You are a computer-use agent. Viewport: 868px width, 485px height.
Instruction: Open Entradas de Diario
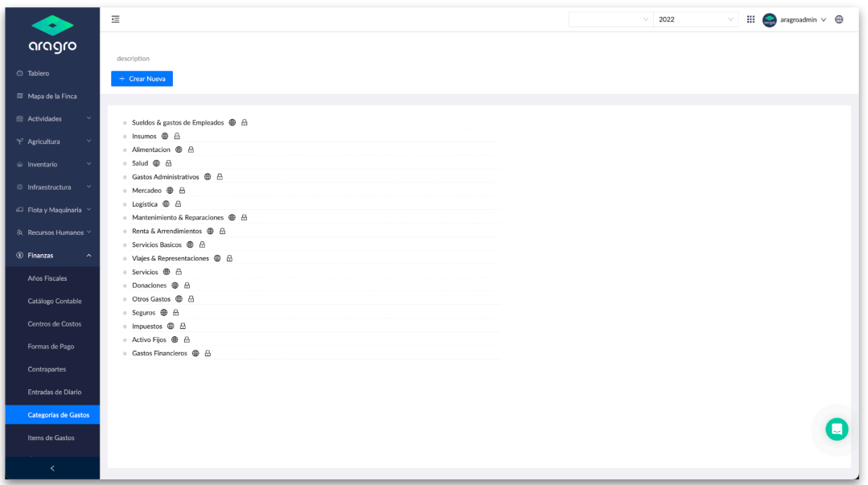[x=52, y=392]
